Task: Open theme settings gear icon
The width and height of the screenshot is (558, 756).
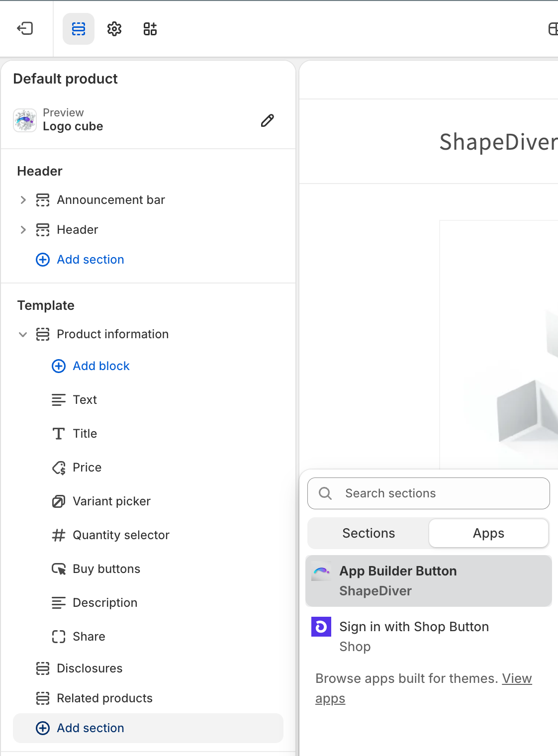Action: tap(114, 29)
